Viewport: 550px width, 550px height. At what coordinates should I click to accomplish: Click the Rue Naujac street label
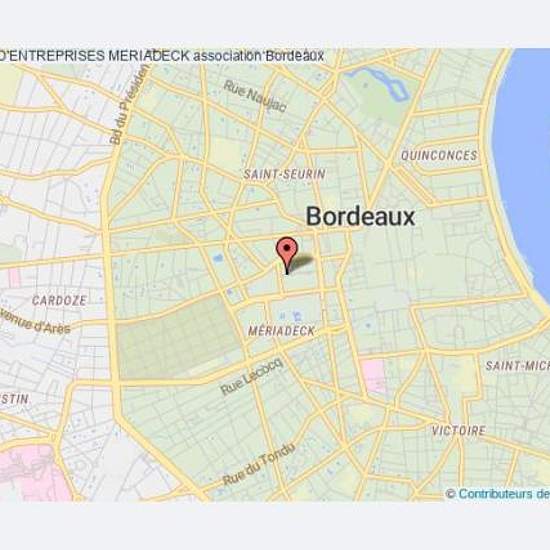(255, 96)
